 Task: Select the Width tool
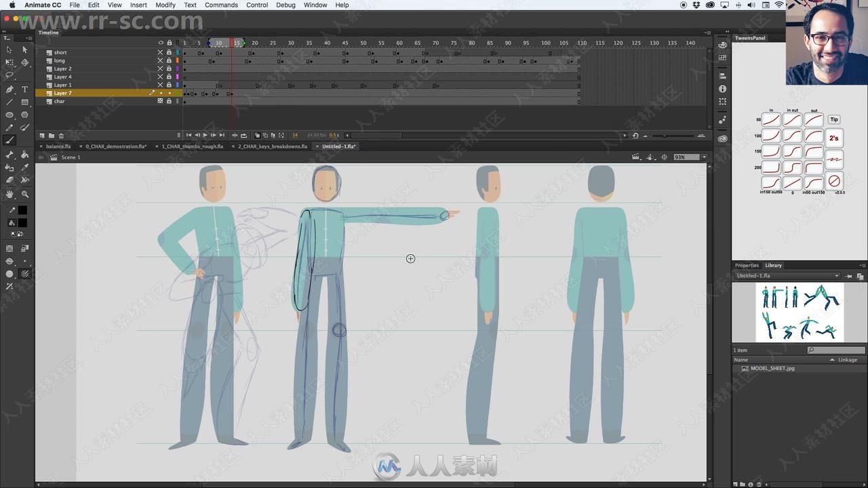24,180
